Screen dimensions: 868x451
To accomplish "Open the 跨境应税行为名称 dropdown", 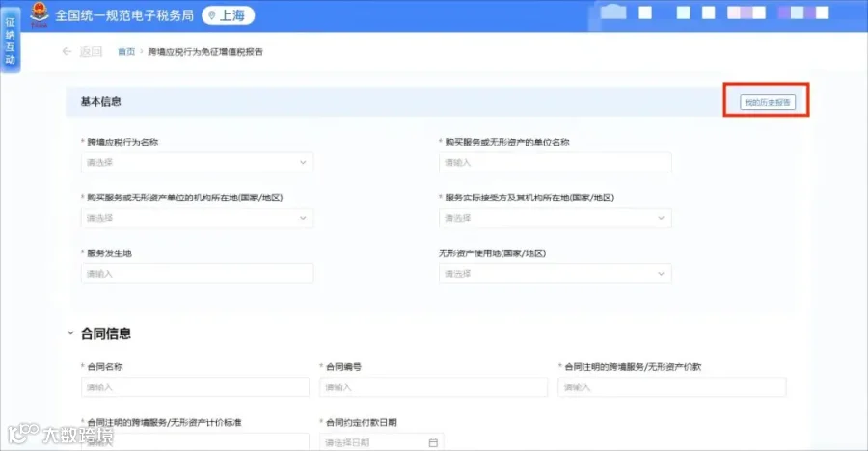I will (x=197, y=162).
